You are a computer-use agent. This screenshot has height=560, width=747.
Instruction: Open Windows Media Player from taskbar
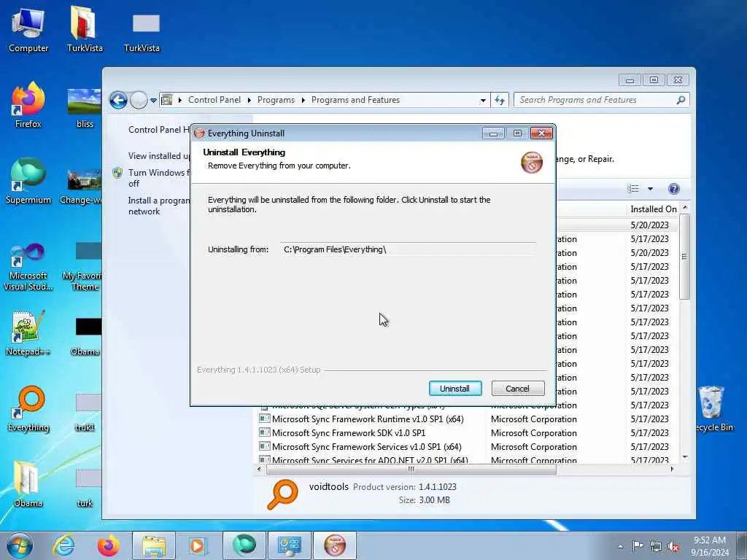198,545
